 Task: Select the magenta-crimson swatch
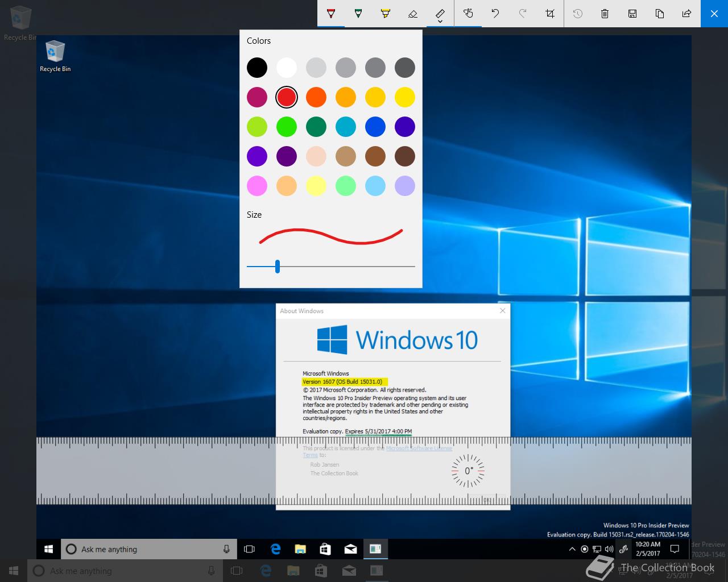click(257, 97)
